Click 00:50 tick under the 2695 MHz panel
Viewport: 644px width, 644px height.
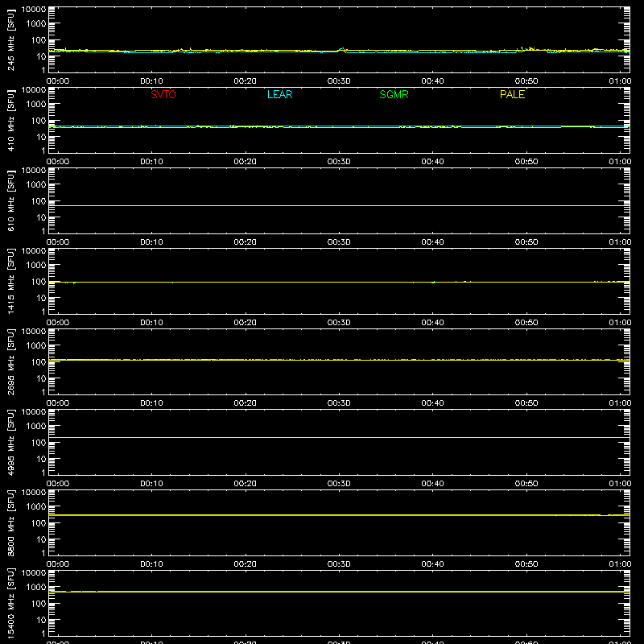tap(526, 403)
